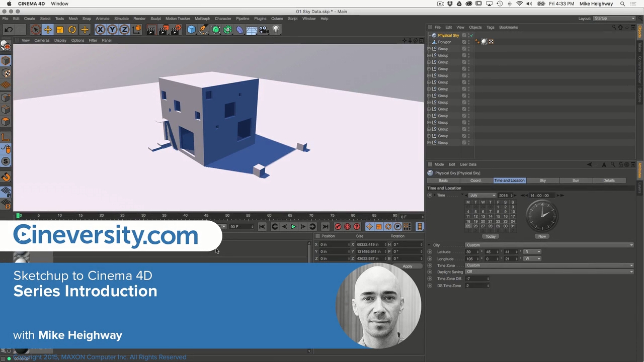Click the Polygon object's checkered UVW tag
Viewport: 644px width, 362px height.
[491, 42]
